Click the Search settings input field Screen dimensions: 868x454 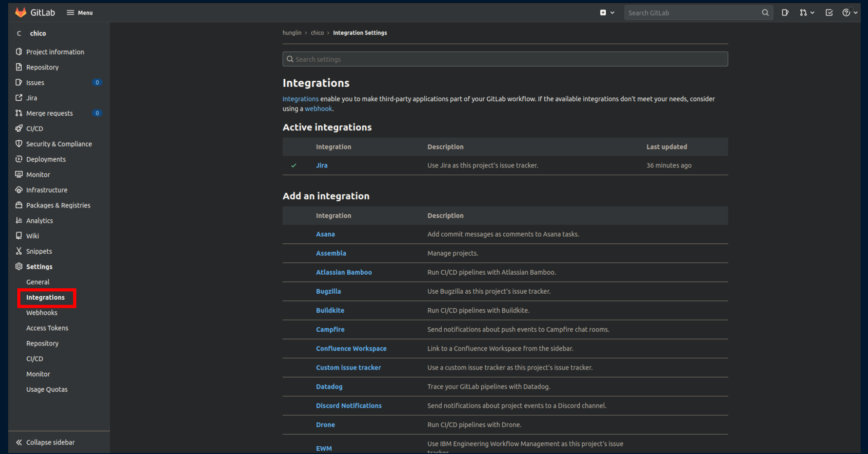(504, 59)
